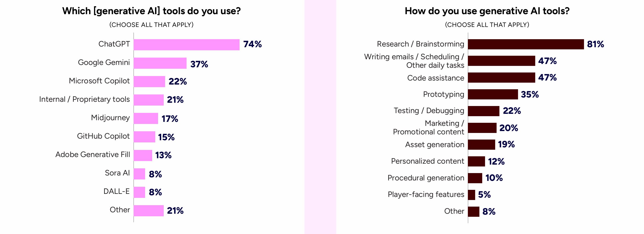This screenshot has width=644, height=234.
Task: Click the GitHub Copilot bar
Action: [144, 137]
